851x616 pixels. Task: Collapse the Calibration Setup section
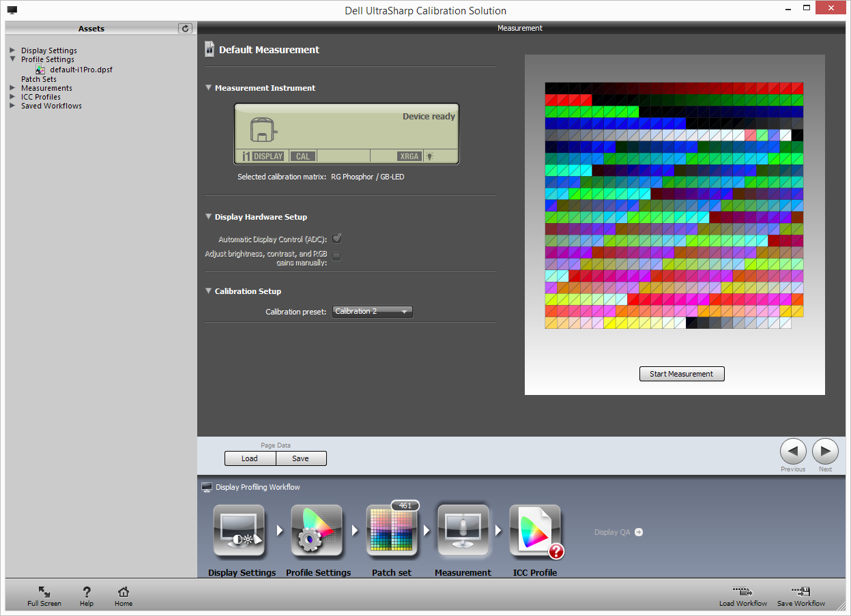[209, 291]
